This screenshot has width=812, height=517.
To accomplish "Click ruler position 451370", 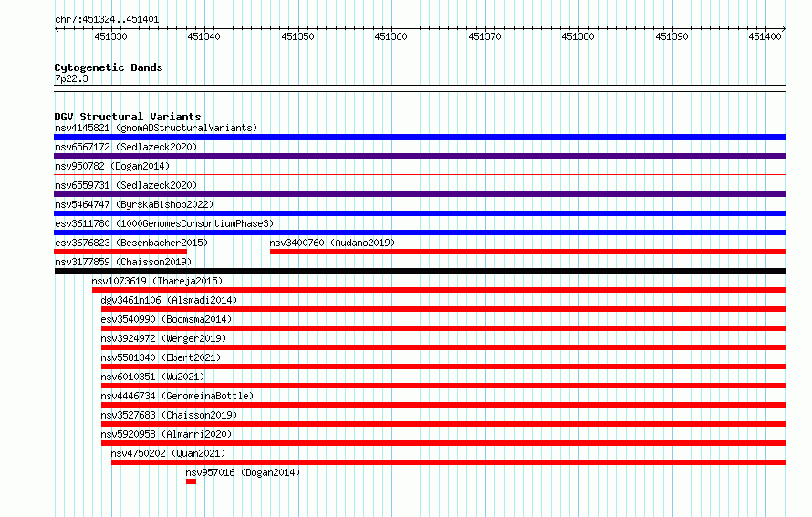I will tap(484, 36).
